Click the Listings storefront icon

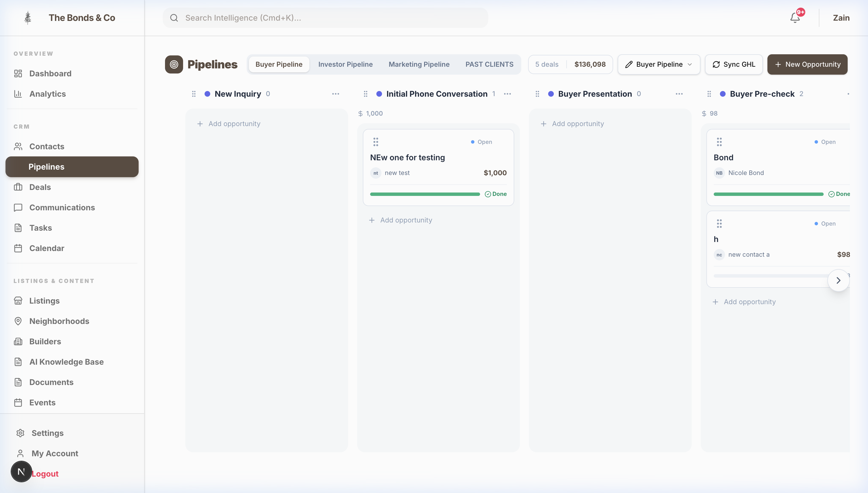point(18,300)
